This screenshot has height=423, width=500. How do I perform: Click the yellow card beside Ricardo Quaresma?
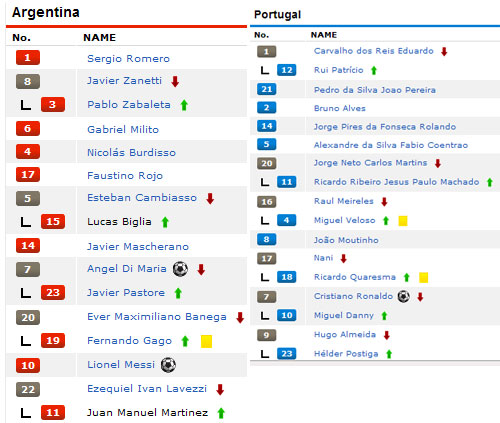(424, 277)
